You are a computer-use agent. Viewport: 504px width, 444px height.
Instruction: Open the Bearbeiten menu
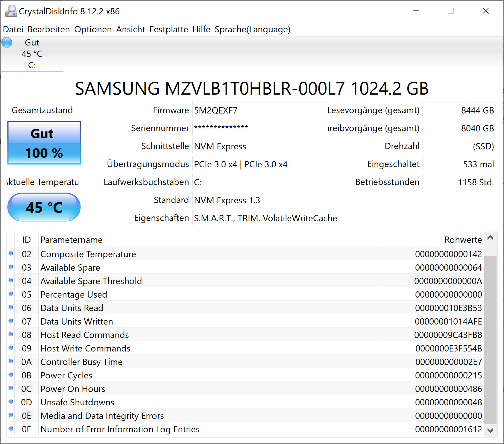[49, 29]
